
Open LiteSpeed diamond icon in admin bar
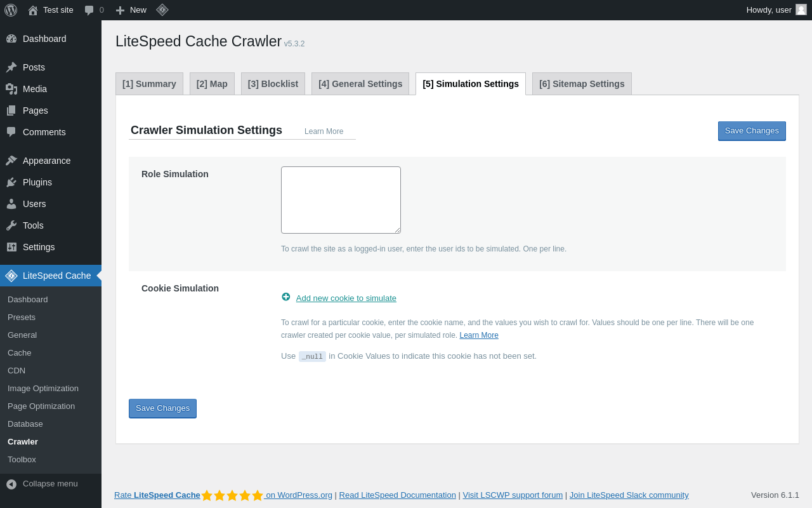[162, 10]
